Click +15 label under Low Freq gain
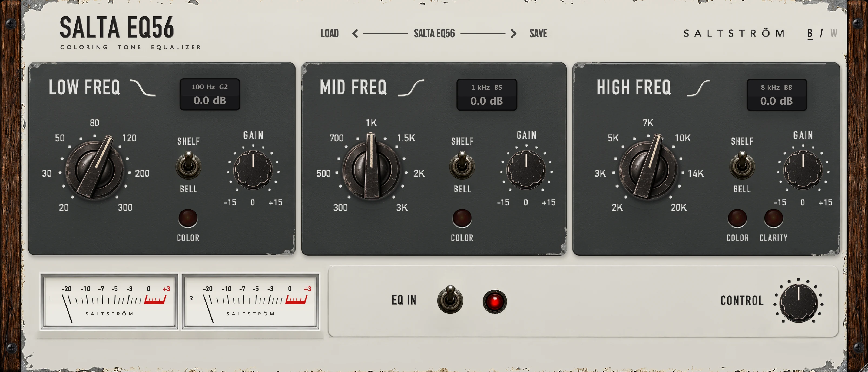Image resolution: width=868 pixels, height=372 pixels. pyautogui.click(x=275, y=202)
